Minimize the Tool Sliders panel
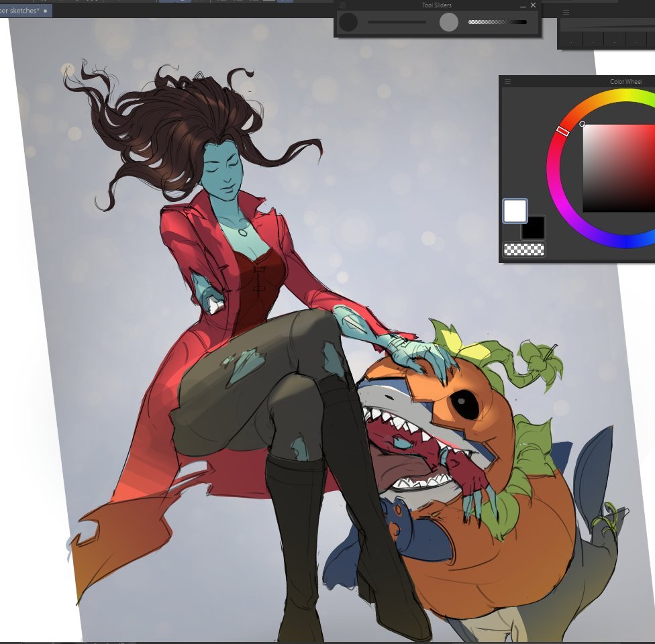 [523, 5]
